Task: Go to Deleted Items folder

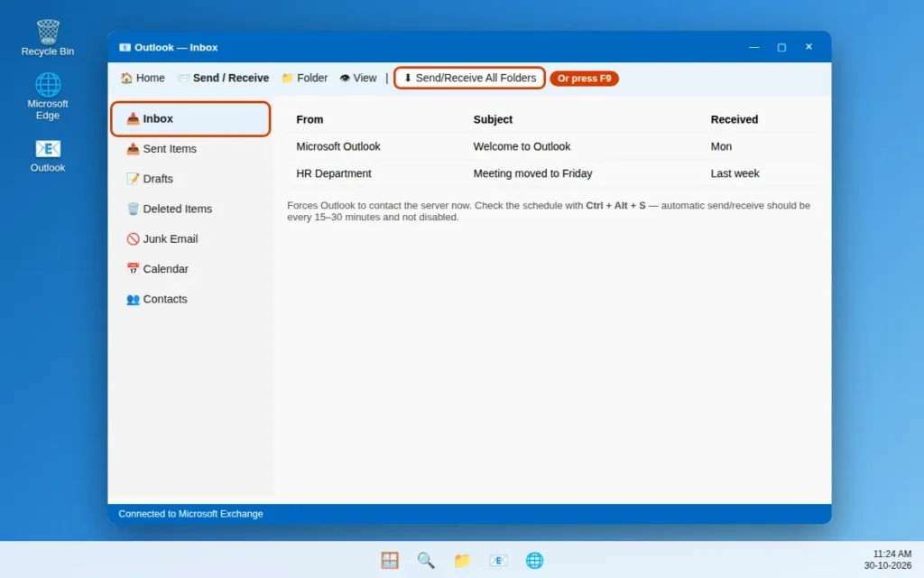Action: [x=190, y=209]
